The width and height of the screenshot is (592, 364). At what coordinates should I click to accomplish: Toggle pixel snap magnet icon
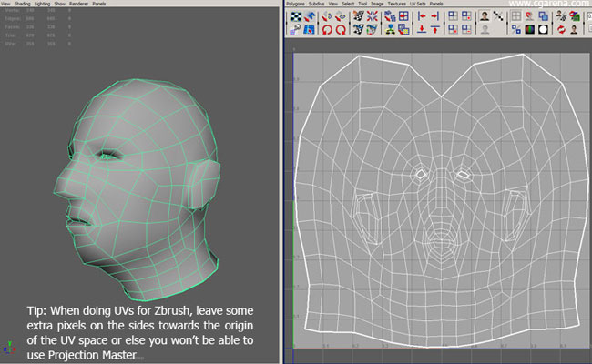pyautogui.click(x=530, y=16)
